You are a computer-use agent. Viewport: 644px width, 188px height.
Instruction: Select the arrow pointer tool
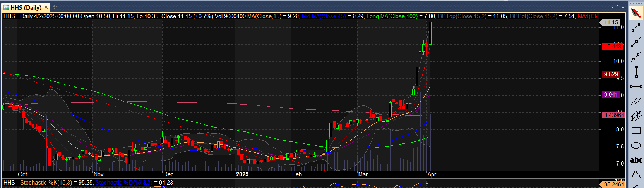(636, 13)
